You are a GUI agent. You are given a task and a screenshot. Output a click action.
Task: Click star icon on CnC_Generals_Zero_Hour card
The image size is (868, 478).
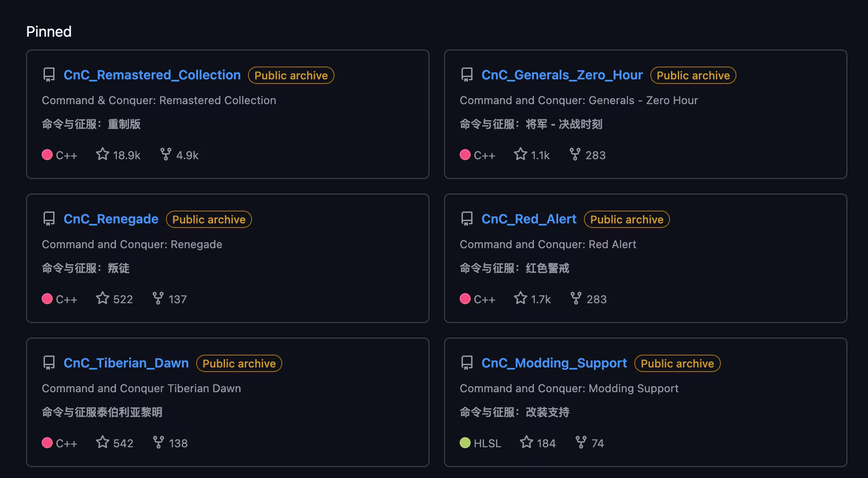click(x=521, y=154)
